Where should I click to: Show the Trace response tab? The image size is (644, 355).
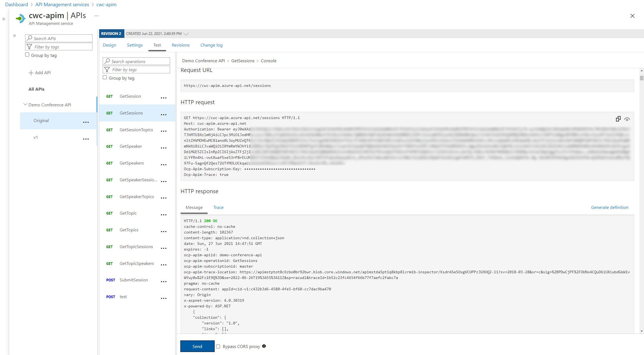[218, 208]
